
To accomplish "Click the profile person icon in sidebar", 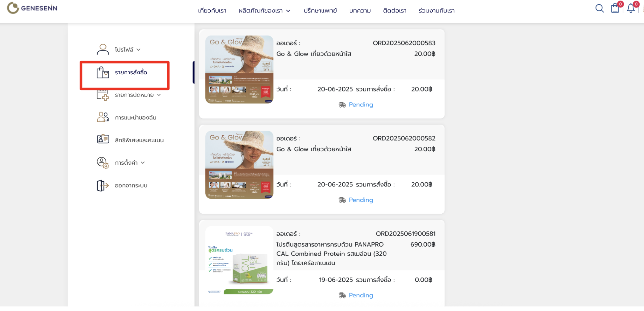I will 103,50.
